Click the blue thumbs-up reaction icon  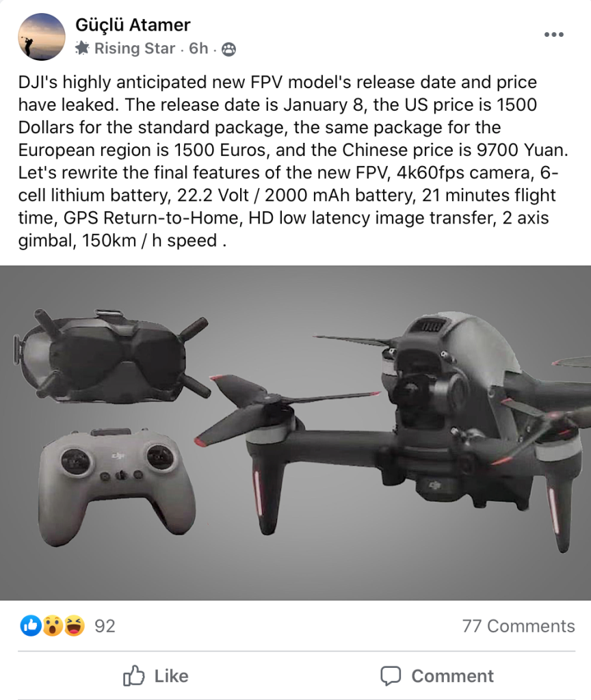[x=31, y=626]
